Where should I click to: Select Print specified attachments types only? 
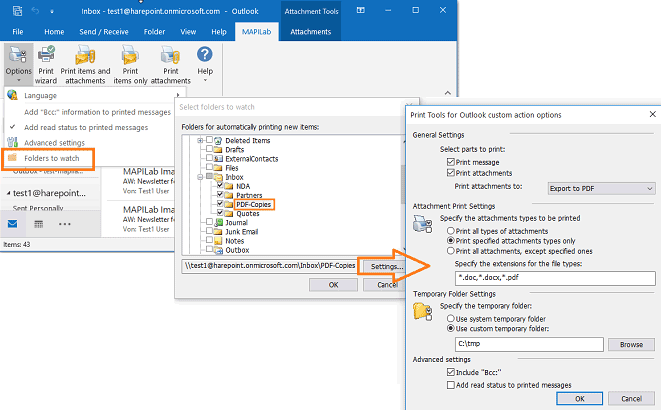click(x=451, y=241)
